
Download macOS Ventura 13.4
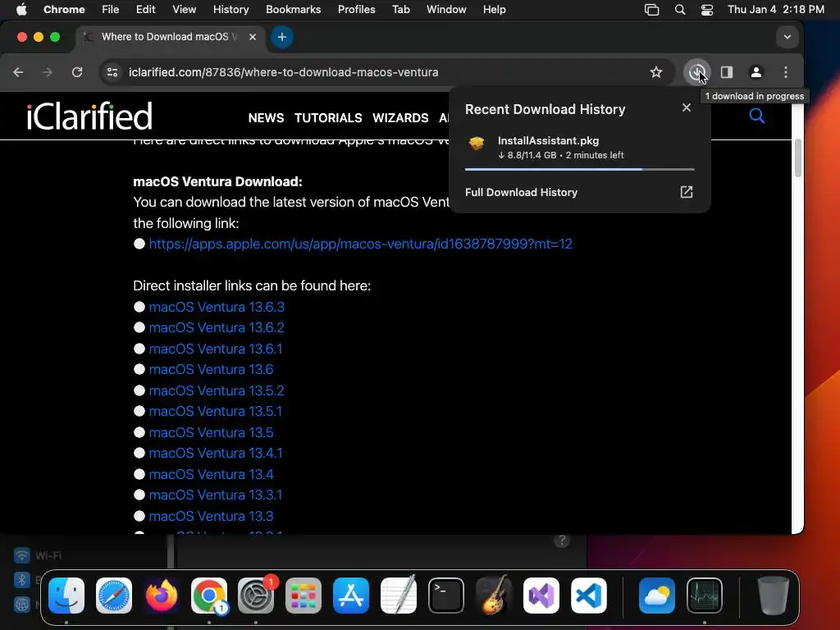211,474
